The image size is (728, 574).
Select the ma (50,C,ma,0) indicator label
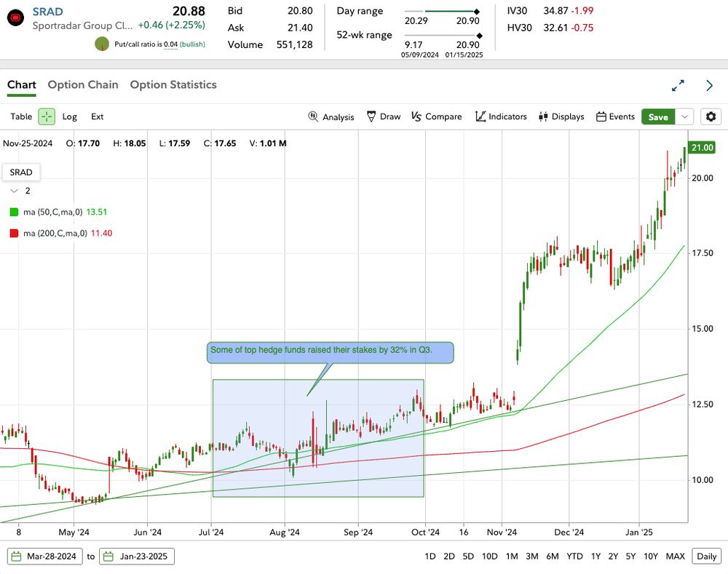(x=53, y=212)
